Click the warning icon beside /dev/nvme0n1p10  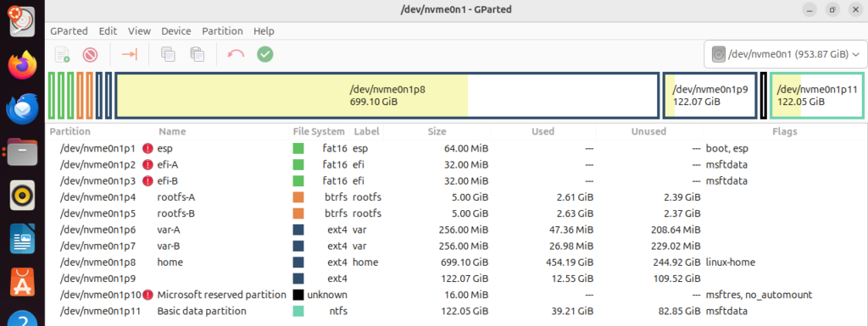tap(147, 295)
